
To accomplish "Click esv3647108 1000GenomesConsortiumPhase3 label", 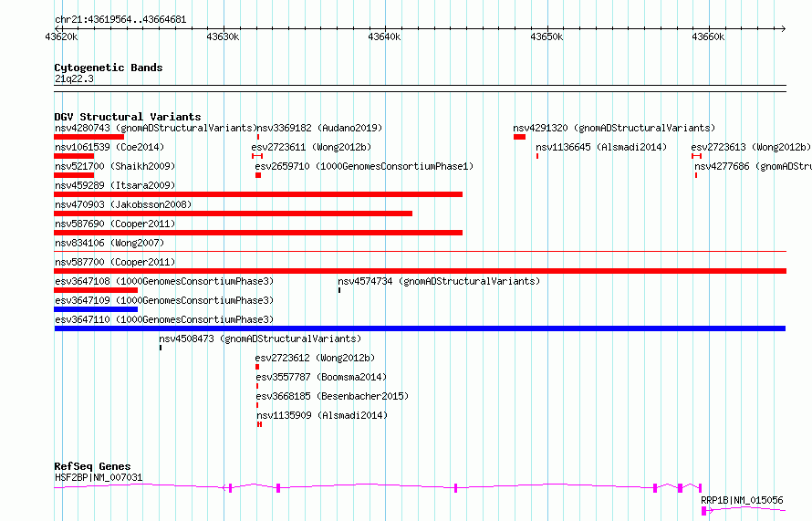I will (164, 281).
